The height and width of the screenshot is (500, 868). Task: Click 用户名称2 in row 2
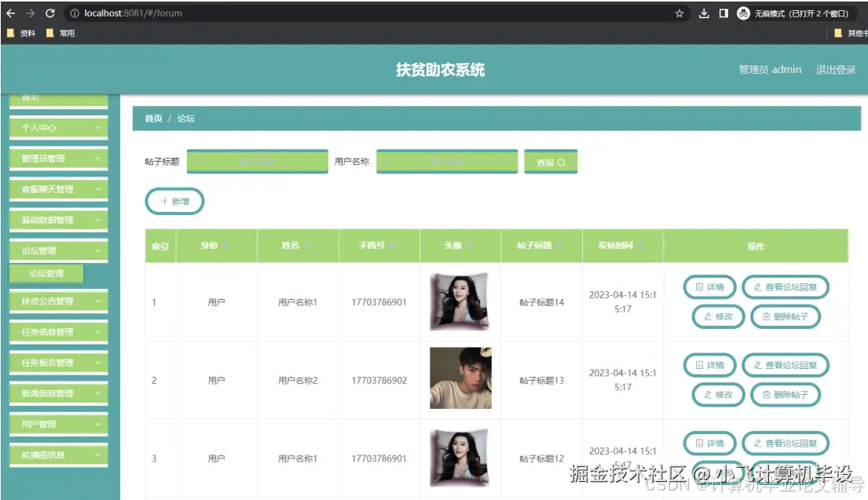[x=298, y=381]
